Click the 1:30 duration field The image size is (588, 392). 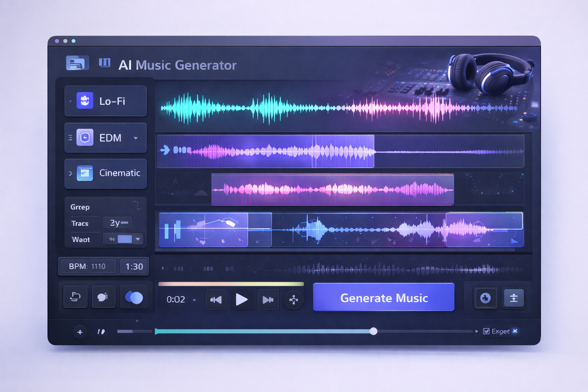tap(134, 266)
